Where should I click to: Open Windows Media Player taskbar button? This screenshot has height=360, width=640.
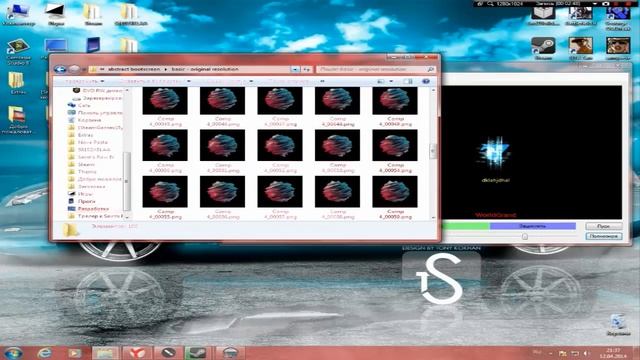74,353
